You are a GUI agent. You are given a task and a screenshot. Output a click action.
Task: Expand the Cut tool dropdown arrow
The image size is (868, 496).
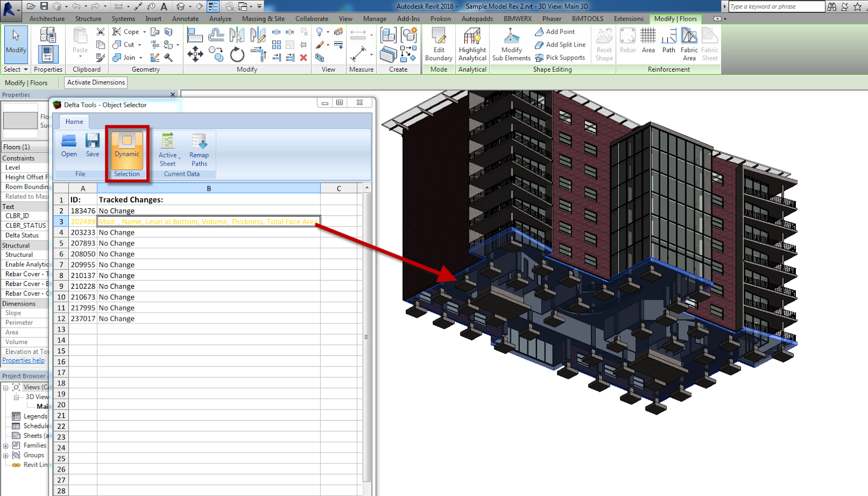coord(138,44)
